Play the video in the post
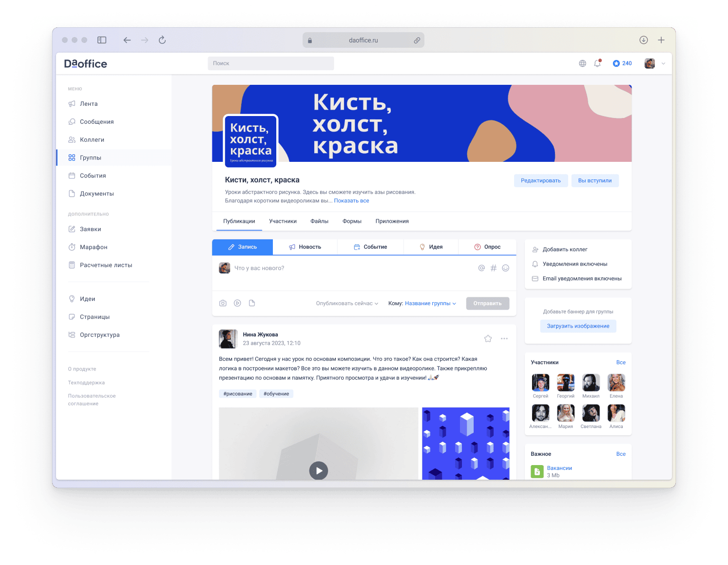This screenshot has width=728, height=565. 319,470
